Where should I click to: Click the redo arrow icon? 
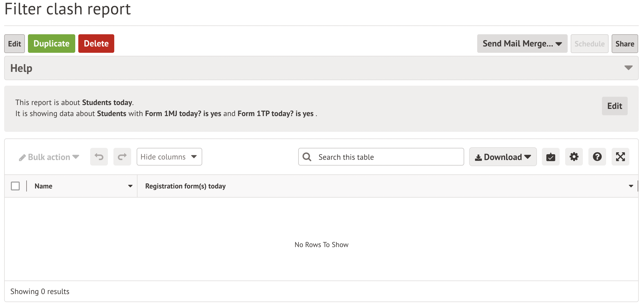point(122,157)
